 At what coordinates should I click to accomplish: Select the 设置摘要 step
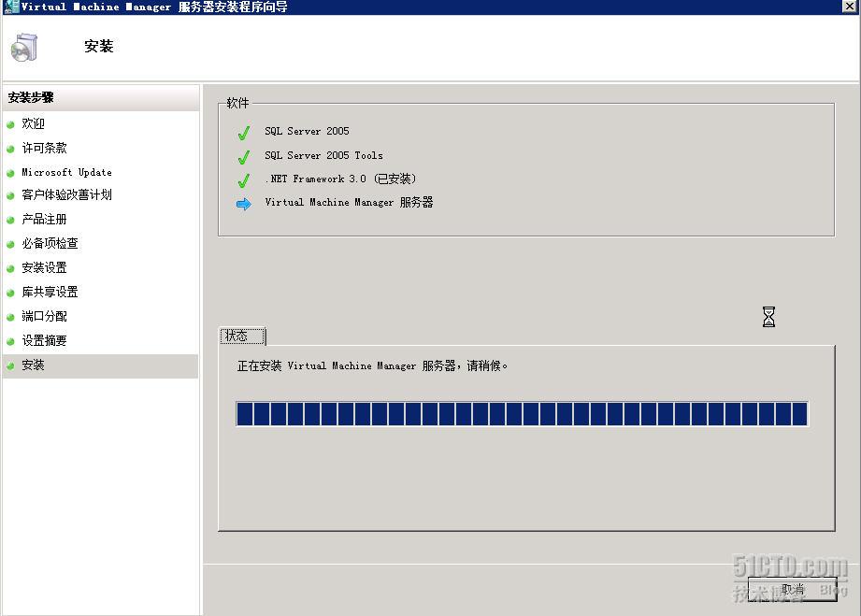click(x=44, y=340)
